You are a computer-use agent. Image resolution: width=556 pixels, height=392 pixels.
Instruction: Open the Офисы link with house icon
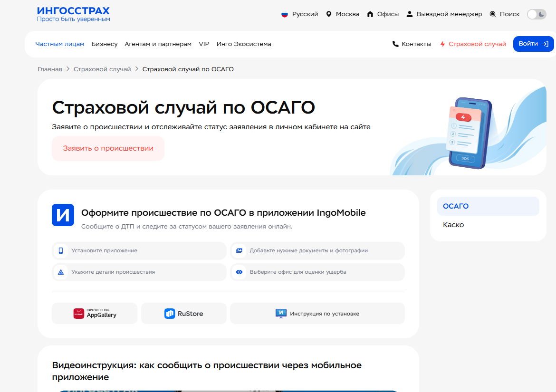pyautogui.click(x=383, y=14)
